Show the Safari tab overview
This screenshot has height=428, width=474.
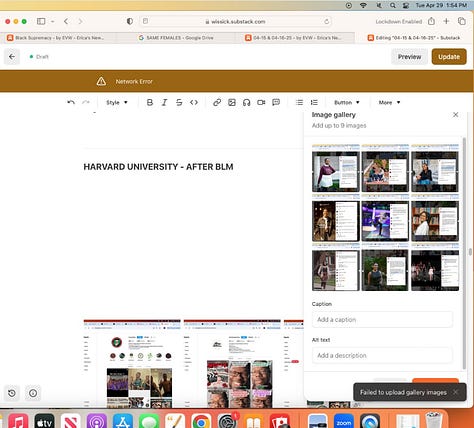tap(462, 21)
